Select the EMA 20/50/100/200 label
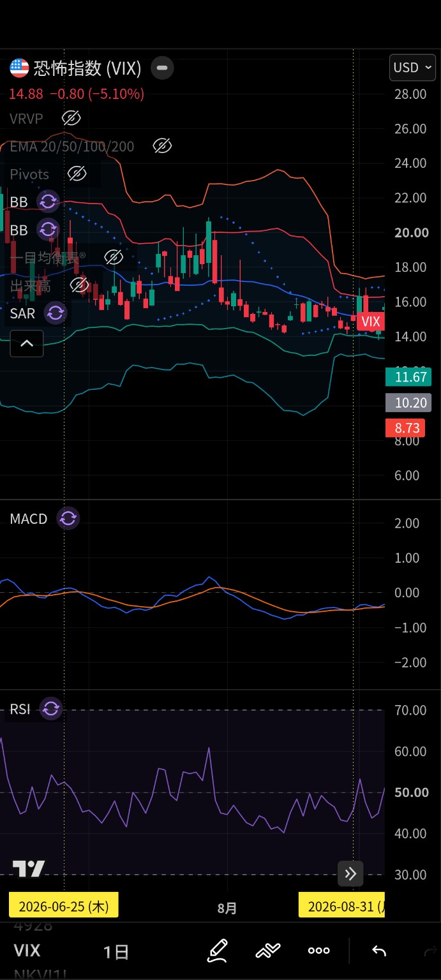This screenshot has width=441, height=980. [72, 146]
